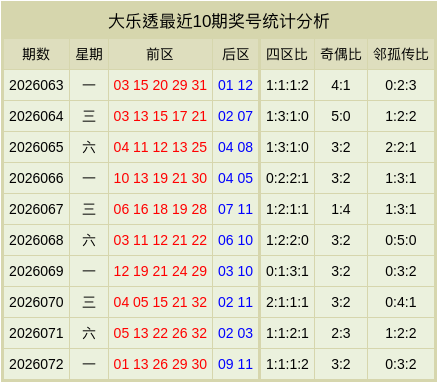Select the 邻孤传比 column header
The width and height of the screenshot is (438, 383).
tap(401, 54)
